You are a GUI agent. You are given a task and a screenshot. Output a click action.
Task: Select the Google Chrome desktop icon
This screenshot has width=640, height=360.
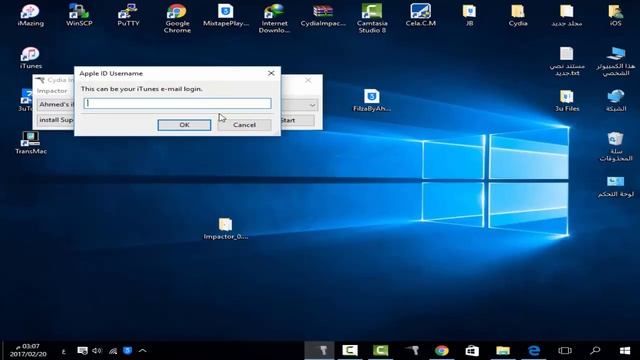(x=177, y=18)
